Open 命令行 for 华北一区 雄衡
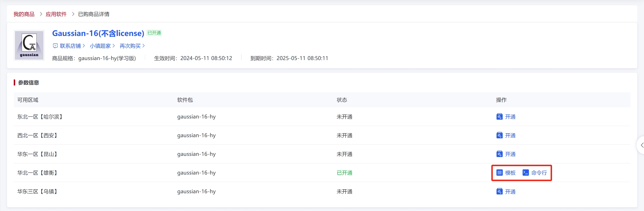 (539, 173)
